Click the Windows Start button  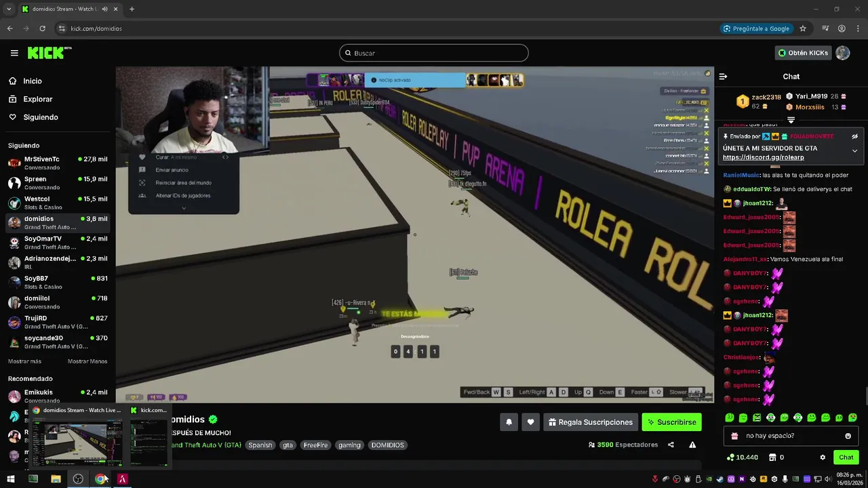(10, 479)
